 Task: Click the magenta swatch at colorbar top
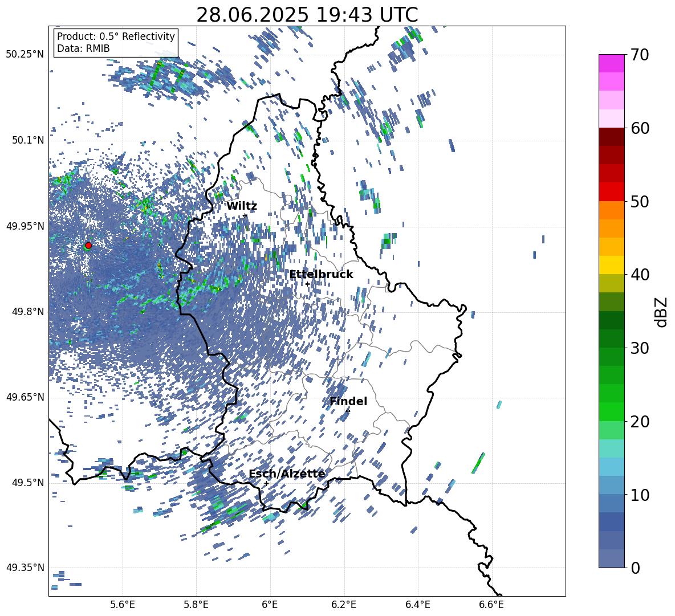click(x=611, y=63)
